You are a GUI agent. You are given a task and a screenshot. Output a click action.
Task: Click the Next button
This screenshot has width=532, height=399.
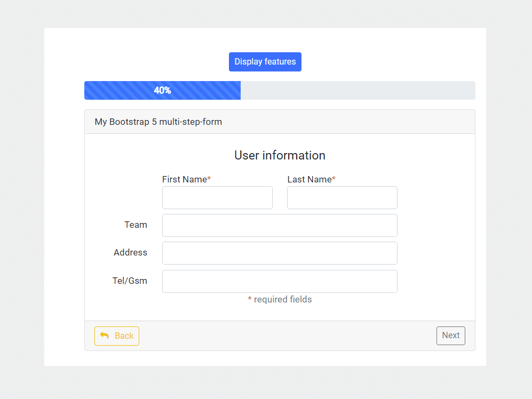(x=451, y=336)
